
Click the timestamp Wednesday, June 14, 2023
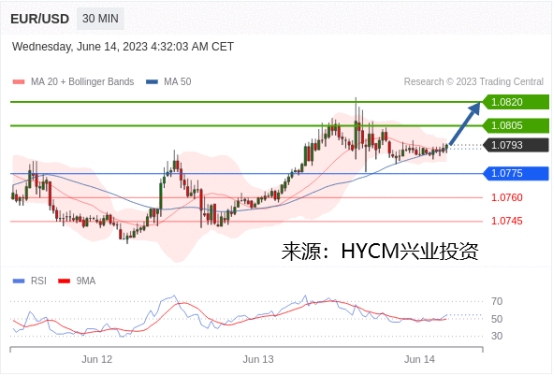pos(123,47)
